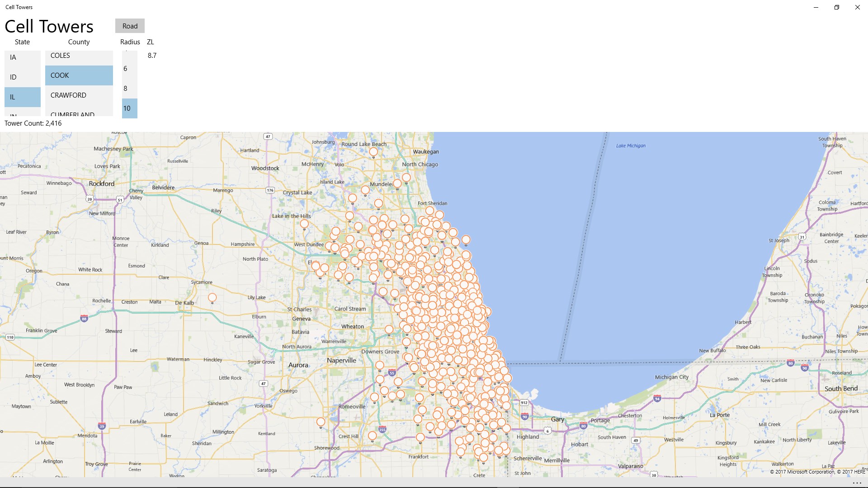Click the tower pin near Crest Hill
The height and width of the screenshot is (488, 868).
coord(372,436)
